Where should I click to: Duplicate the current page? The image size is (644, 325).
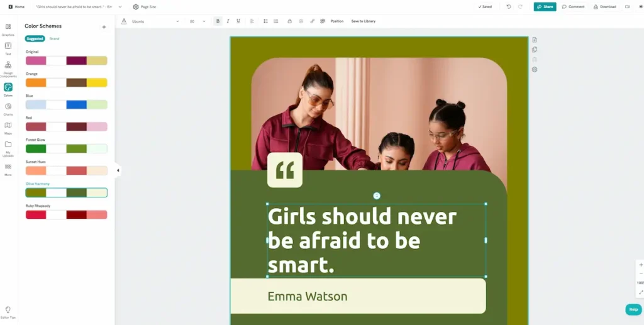tap(535, 50)
